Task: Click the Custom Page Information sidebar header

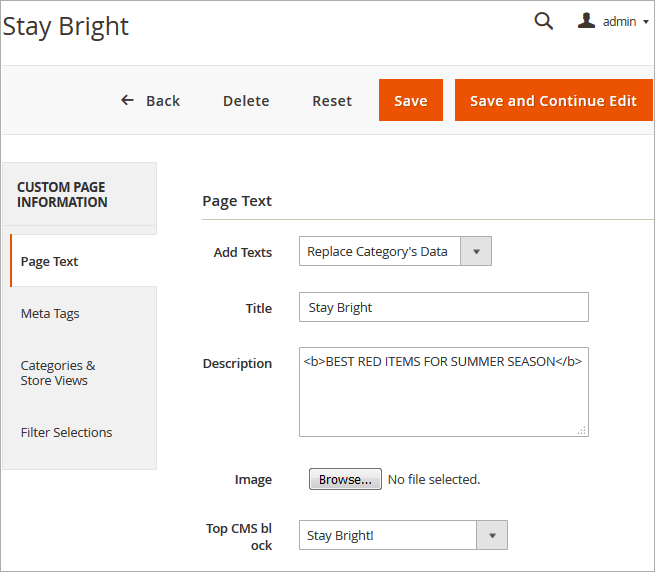Action: pyautogui.click(x=62, y=195)
